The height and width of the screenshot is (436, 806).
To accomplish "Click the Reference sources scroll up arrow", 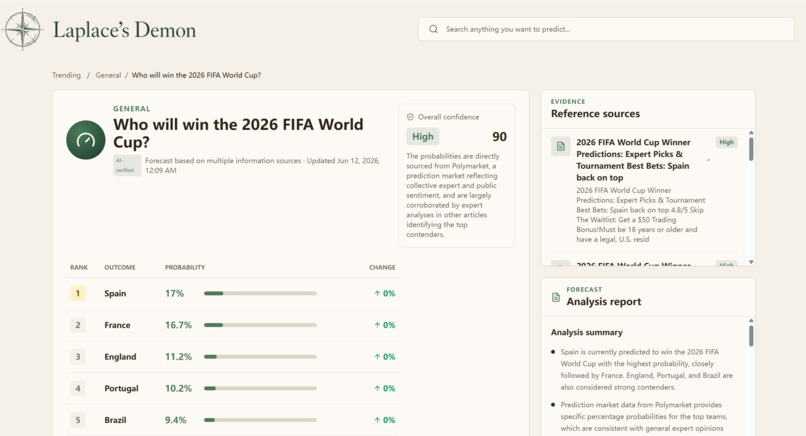I will click(751, 133).
